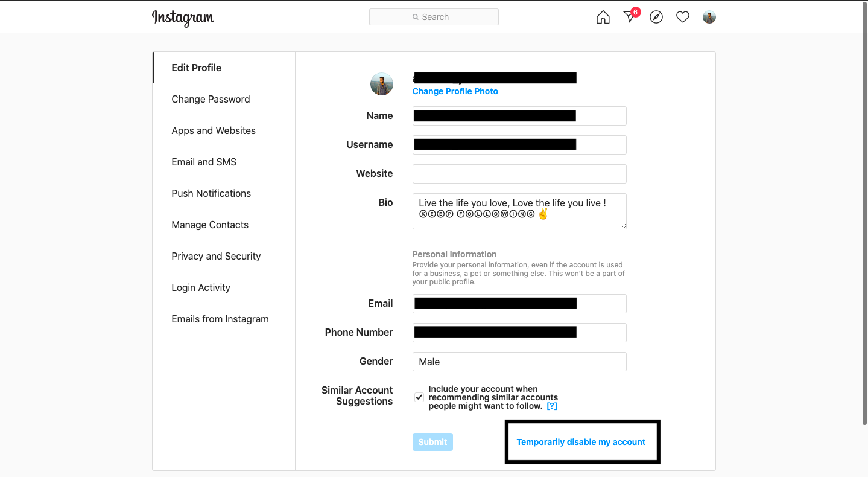This screenshot has height=477, width=868.
Task: Open the profile avatar in navigation bar
Action: click(709, 17)
